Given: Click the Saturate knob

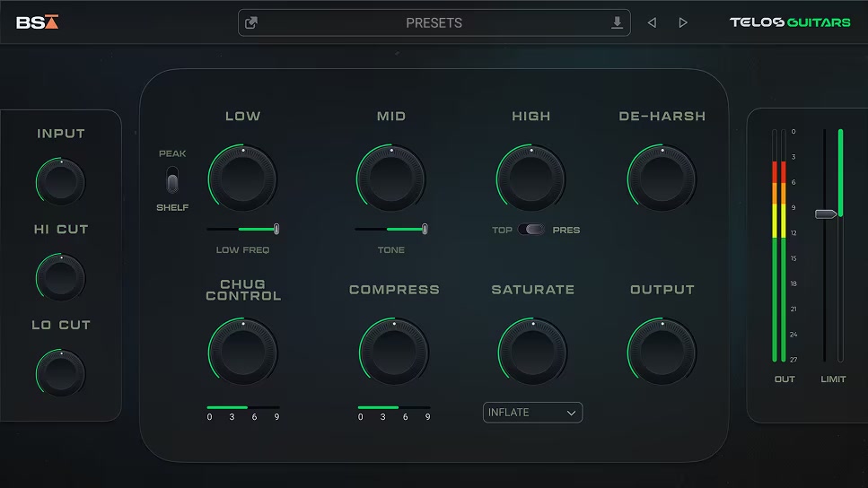Looking at the screenshot, I should tap(532, 351).
